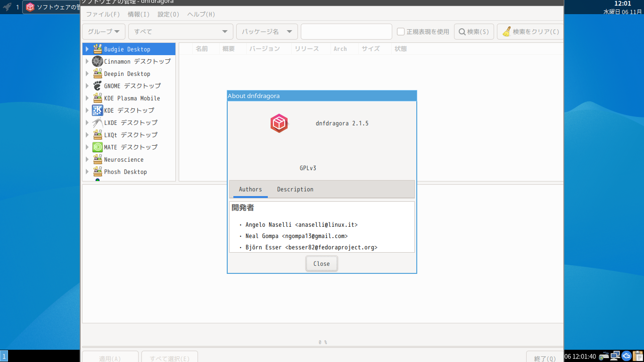Viewport: 644px width, 362px height.
Task: Click the 終了(Q) quit button
Action: pyautogui.click(x=545, y=357)
